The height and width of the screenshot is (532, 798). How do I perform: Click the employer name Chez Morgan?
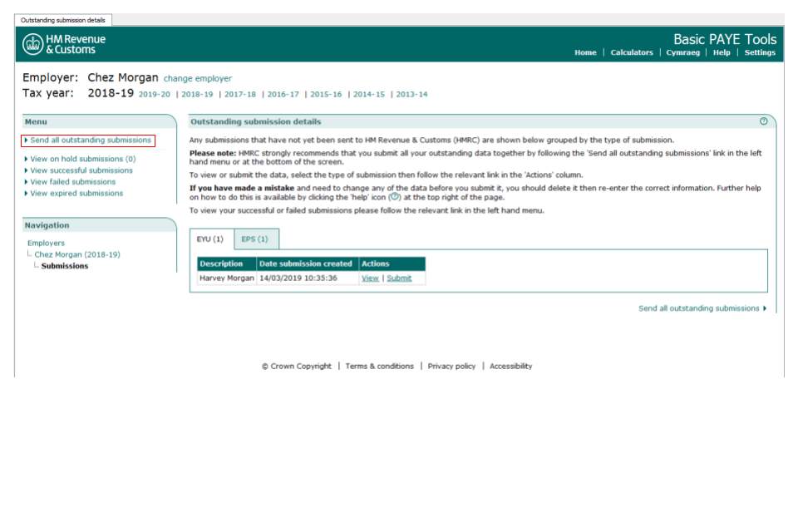click(123, 77)
